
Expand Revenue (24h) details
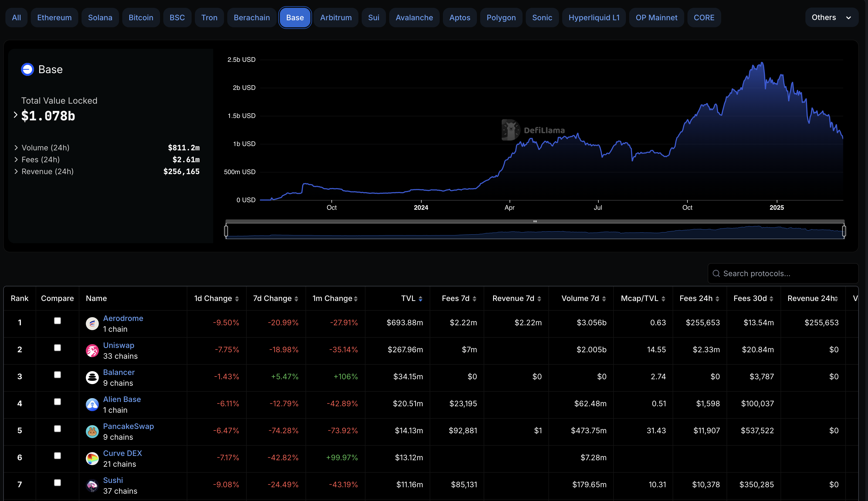16,171
